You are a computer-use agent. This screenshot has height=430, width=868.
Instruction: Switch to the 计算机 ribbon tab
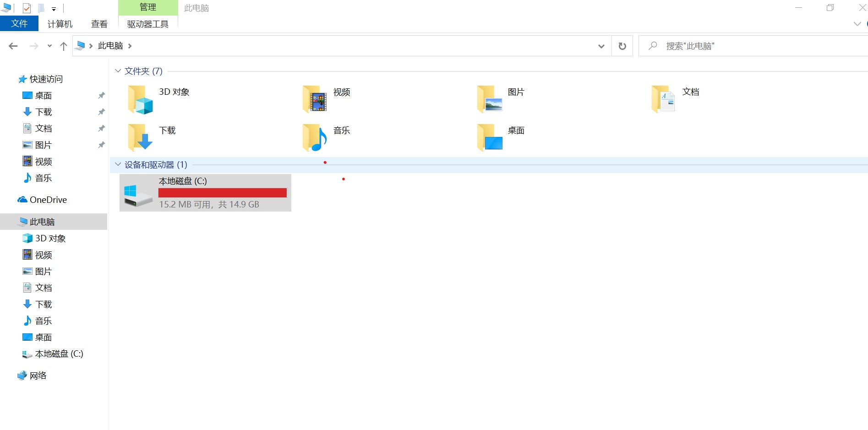[x=60, y=24]
